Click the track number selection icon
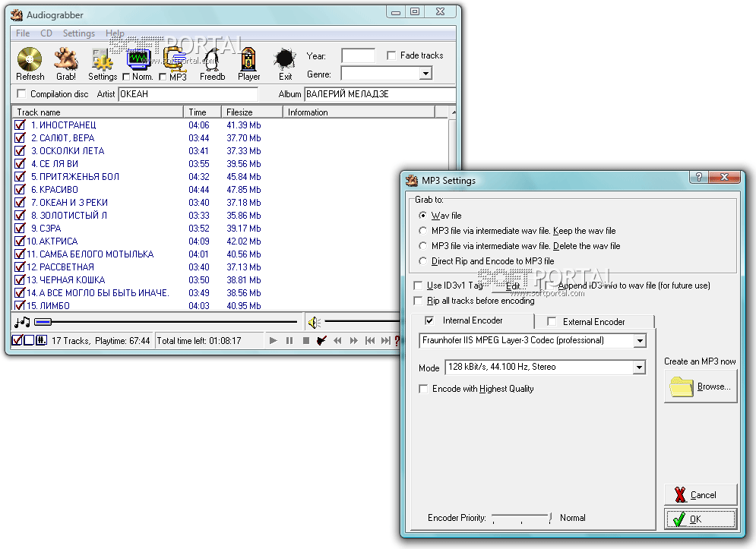 [x=41, y=340]
